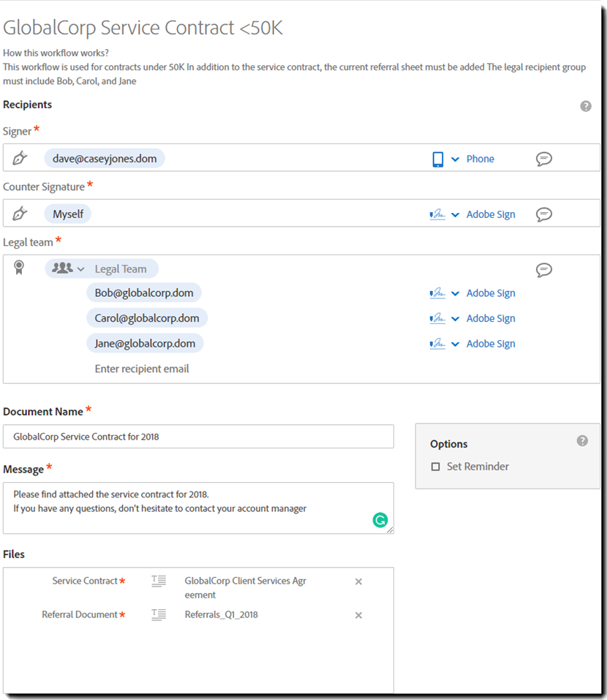Viewport: 607px width, 700px height.
Task: Open the comment bubble for the Legal team
Action: tap(544, 270)
